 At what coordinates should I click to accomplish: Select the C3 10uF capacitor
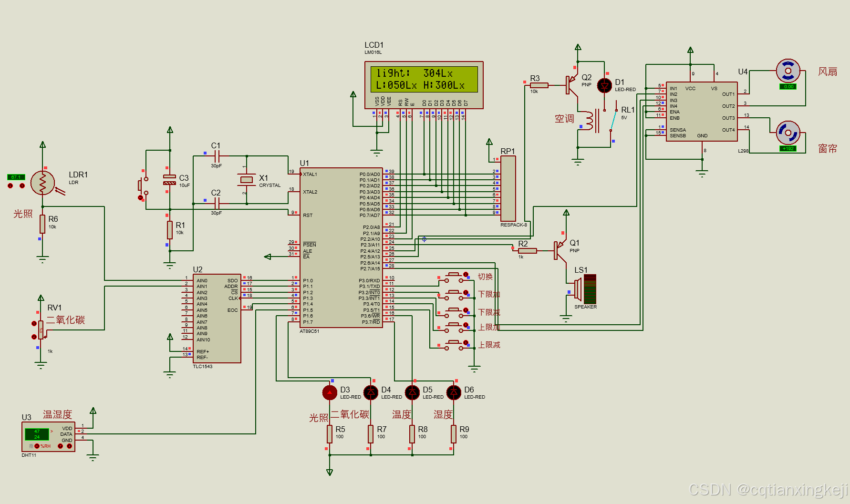pos(169,180)
